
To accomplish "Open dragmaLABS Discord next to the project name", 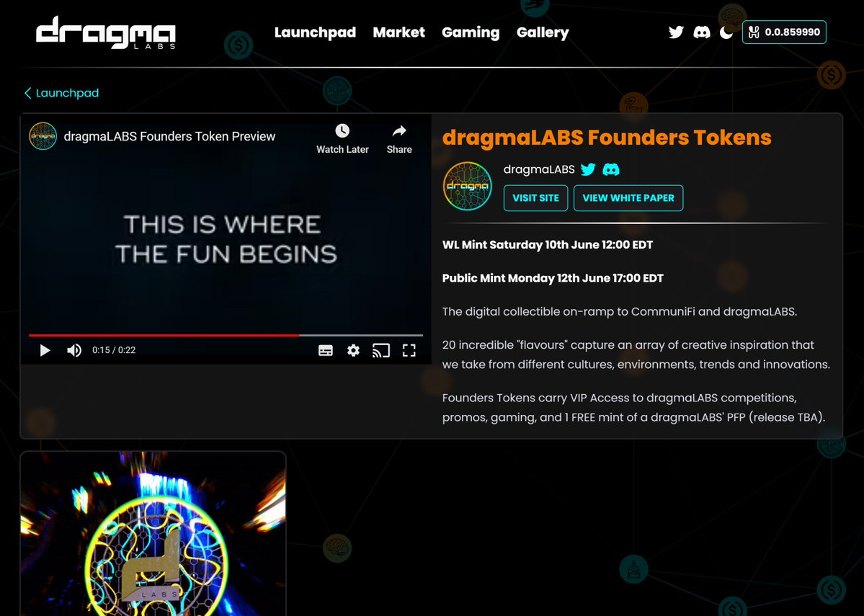I will [611, 169].
